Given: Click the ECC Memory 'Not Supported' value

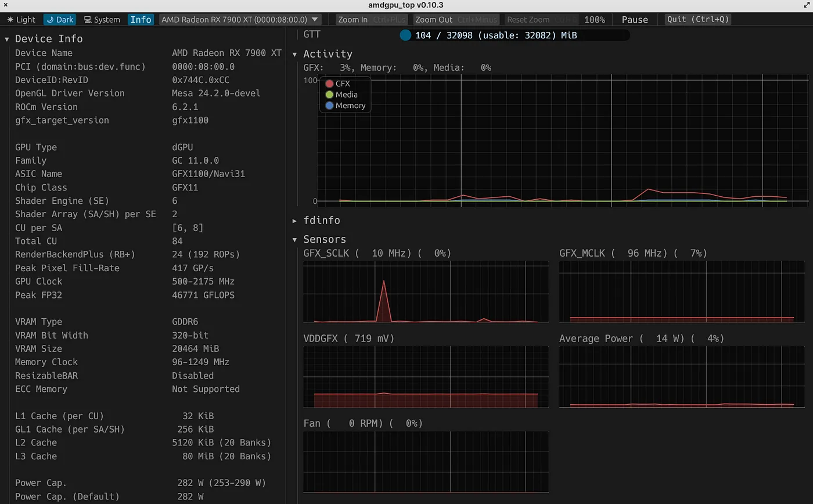Looking at the screenshot, I should point(206,389).
